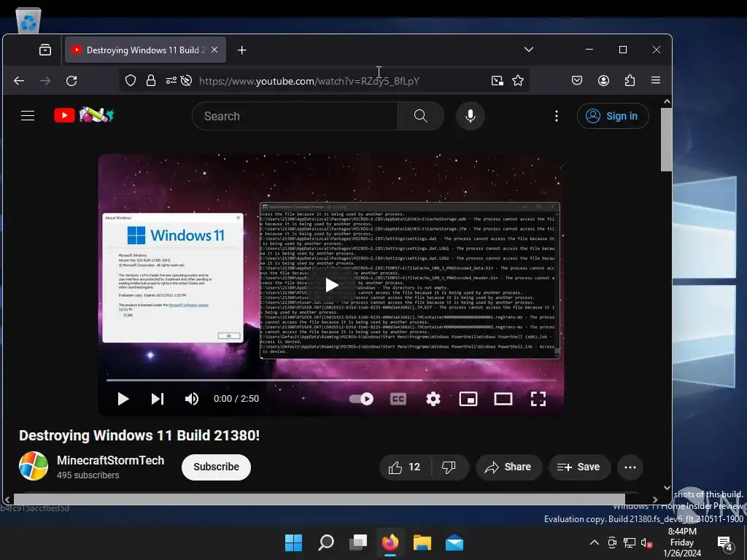Open MinecraftStormTech channel avatar
Screen dimensions: 747x560
34,466
